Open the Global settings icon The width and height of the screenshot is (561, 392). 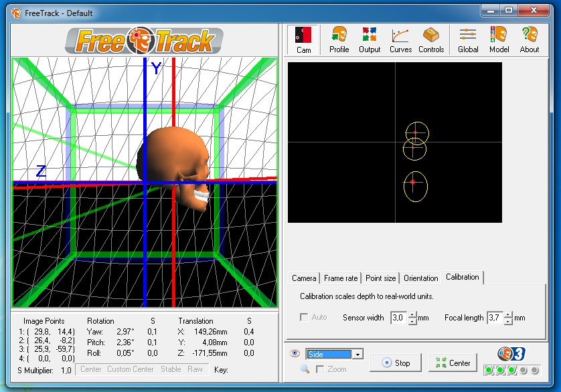pos(468,39)
